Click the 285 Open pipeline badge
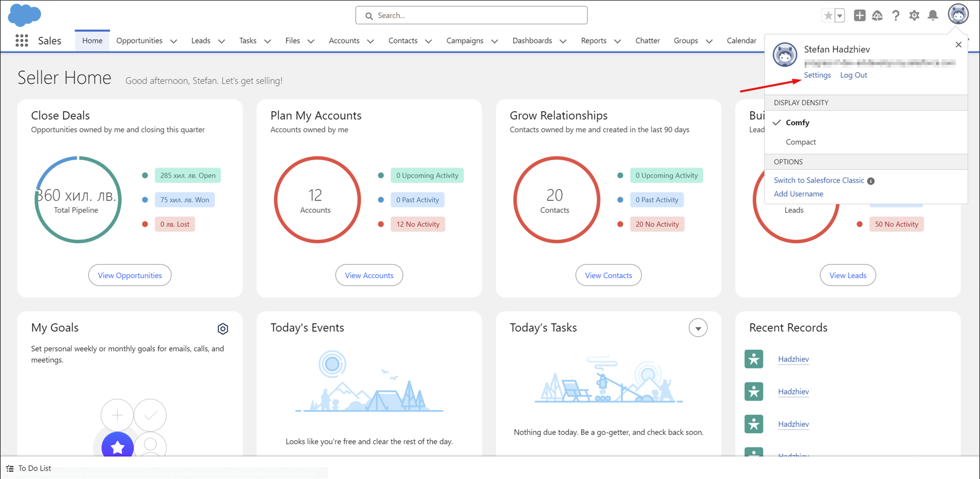Image resolution: width=980 pixels, height=479 pixels. click(188, 175)
